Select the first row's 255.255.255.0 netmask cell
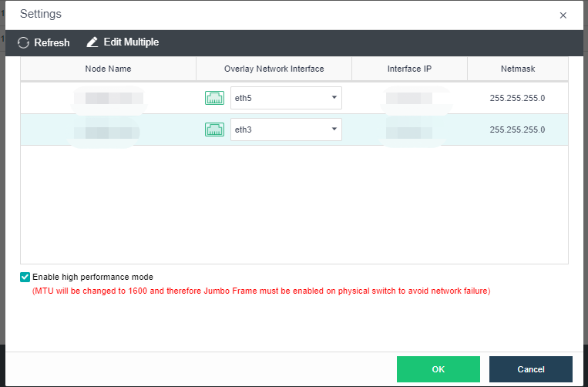 point(517,98)
